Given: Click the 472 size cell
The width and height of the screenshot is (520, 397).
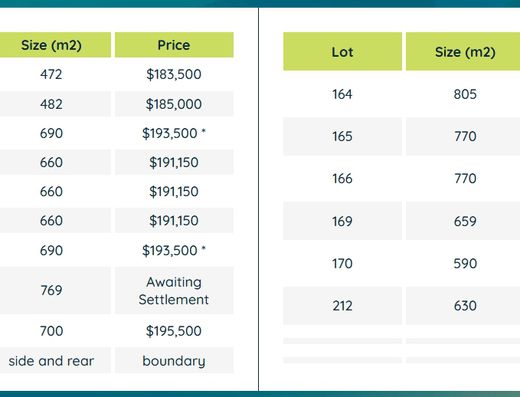Looking at the screenshot, I should (x=51, y=74).
